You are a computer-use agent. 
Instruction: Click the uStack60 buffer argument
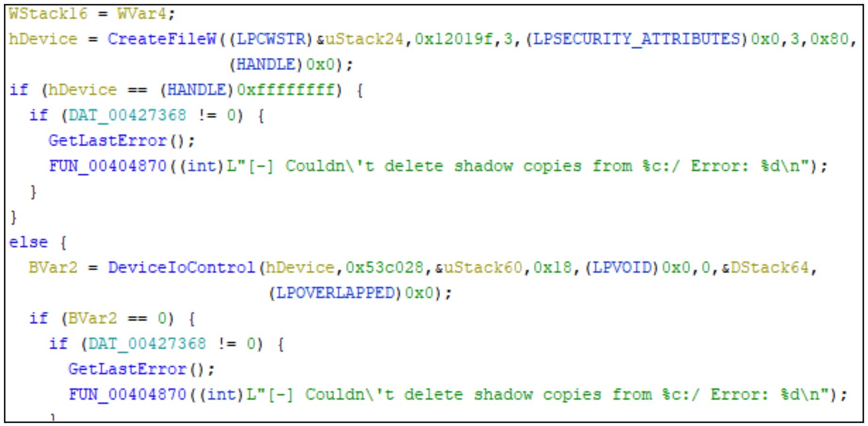tap(483, 268)
